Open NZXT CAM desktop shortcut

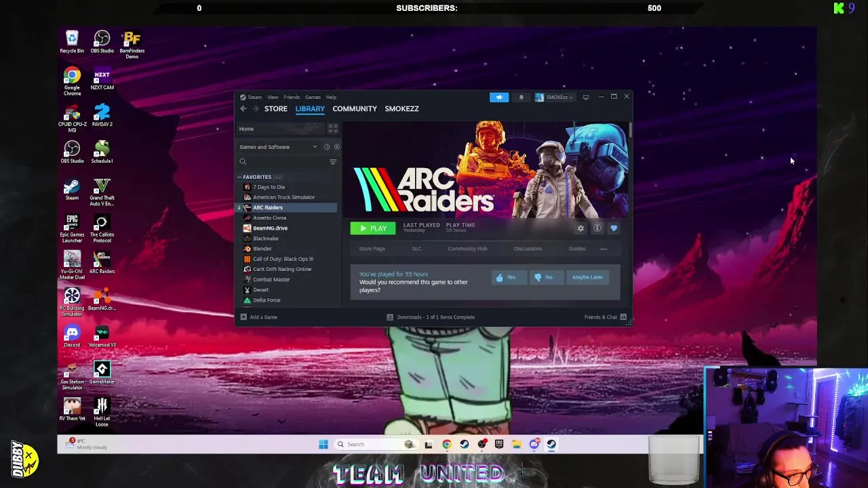tap(102, 79)
